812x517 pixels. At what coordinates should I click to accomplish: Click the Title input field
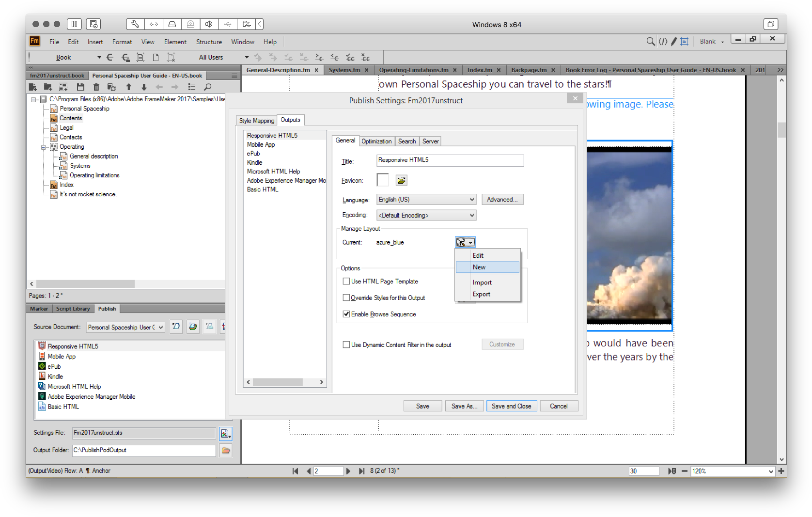coord(450,160)
